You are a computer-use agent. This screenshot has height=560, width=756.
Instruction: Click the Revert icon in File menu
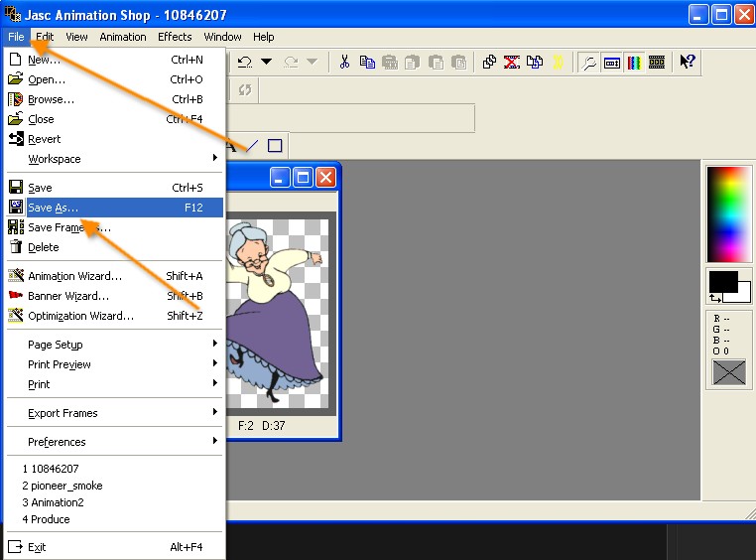coord(16,138)
